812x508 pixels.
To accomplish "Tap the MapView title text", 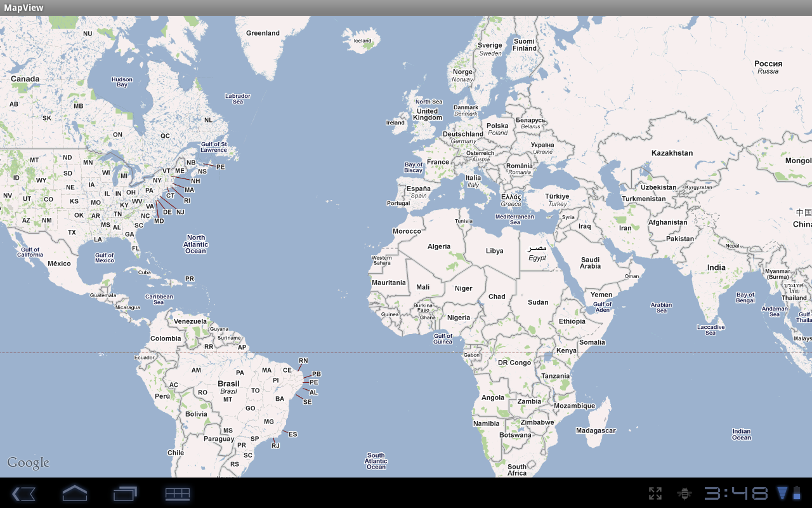I will click(24, 8).
